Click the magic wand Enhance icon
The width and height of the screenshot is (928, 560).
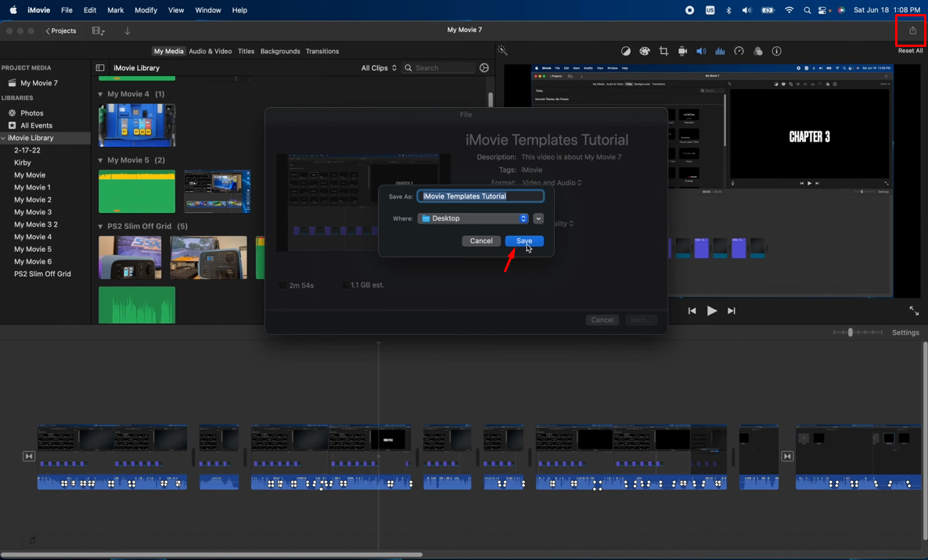[502, 51]
